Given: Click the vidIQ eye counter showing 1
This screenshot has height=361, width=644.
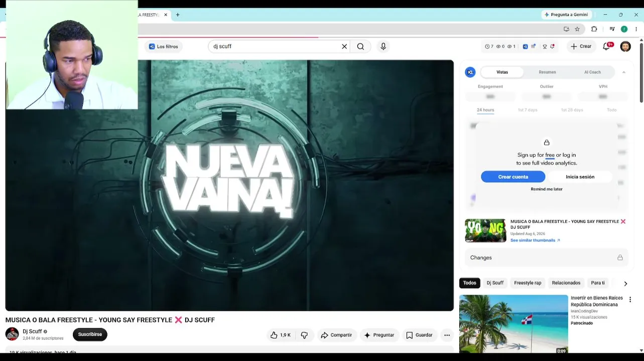Looking at the screenshot, I should click(x=511, y=47).
